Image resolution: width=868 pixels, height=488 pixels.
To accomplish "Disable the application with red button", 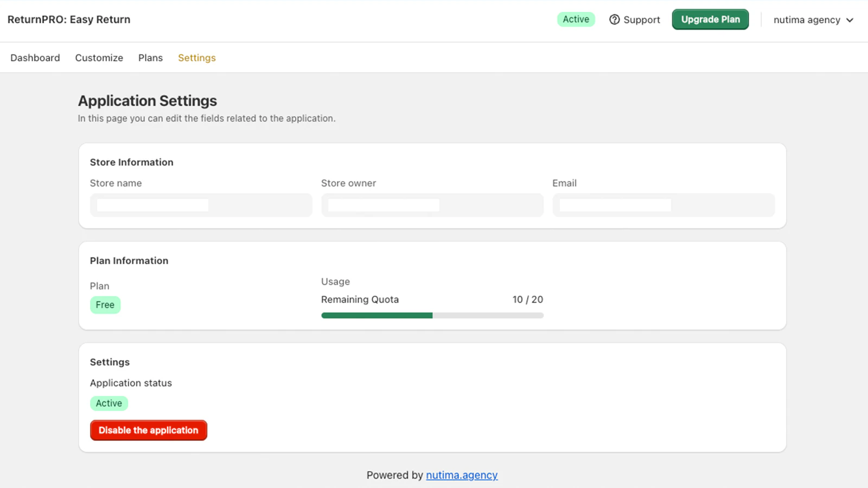I will click(149, 430).
